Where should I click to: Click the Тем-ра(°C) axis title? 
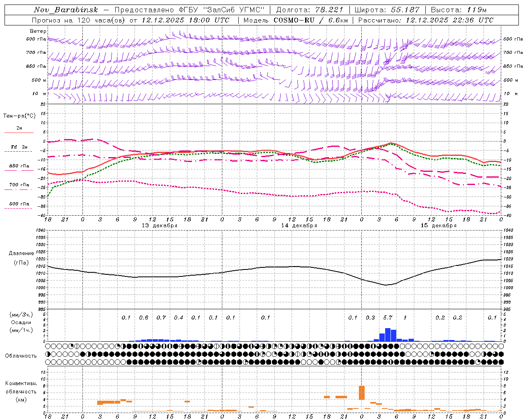click(19, 116)
